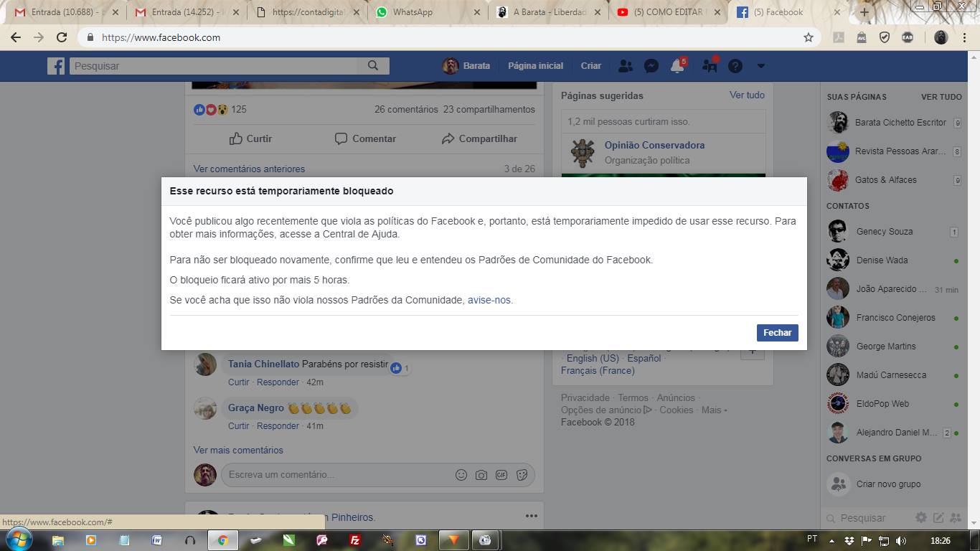The image size is (980, 551).
Task: Open FileZilla from the taskbar
Action: tap(354, 540)
